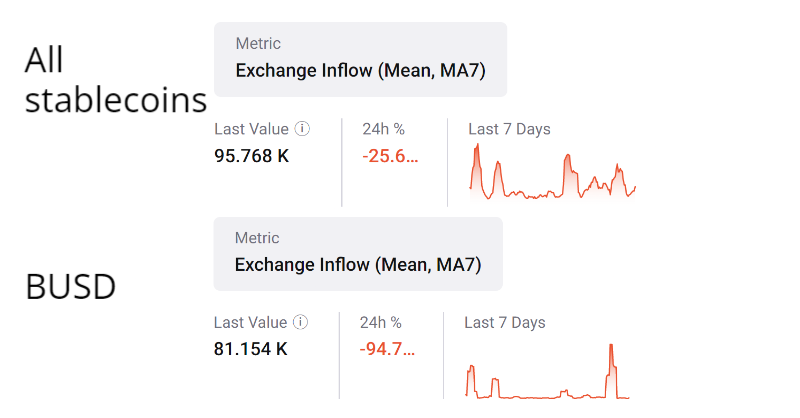Select the 95.768 K last value
This screenshot has height=418, width=800.
[252, 156]
